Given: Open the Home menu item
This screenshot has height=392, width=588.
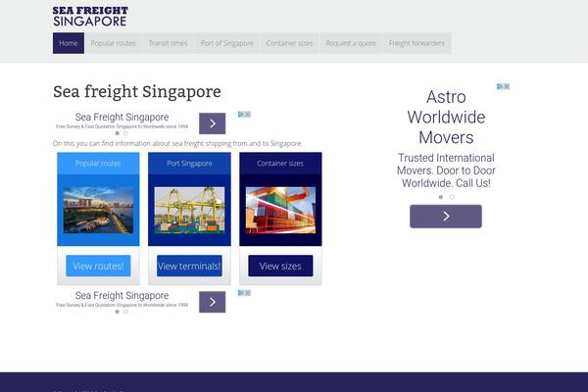Looking at the screenshot, I should tap(69, 43).
